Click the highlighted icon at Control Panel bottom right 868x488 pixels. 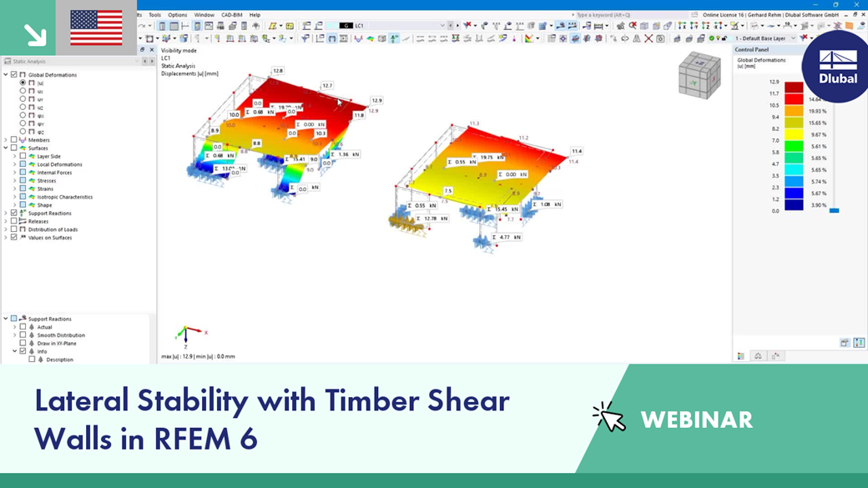(x=859, y=343)
